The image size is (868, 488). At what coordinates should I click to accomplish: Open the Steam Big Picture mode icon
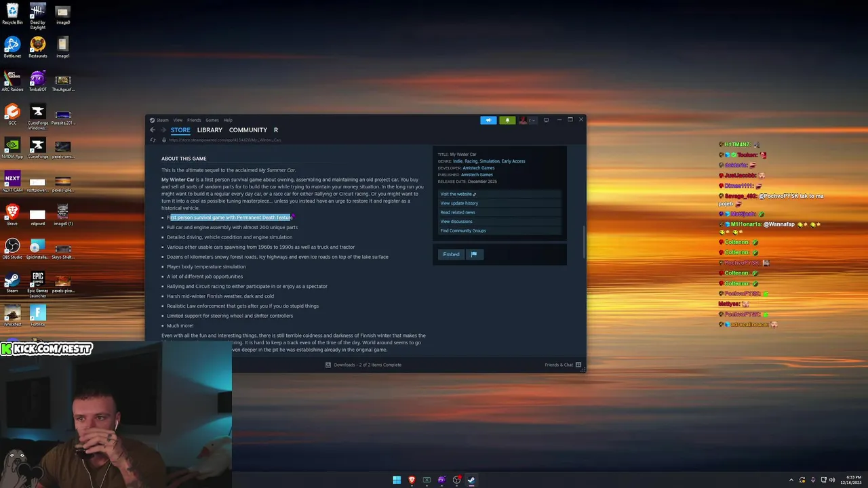coord(546,120)
